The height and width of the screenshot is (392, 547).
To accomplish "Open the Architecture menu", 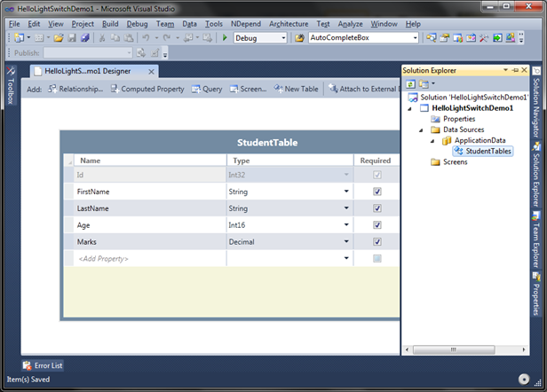I will [x=289, y=24].
